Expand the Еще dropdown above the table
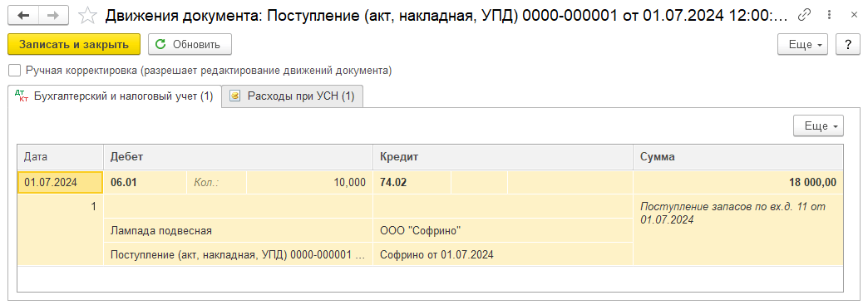The height and width of the screenshot is (305, 868). pyautogui.click(x=818, y=126)
